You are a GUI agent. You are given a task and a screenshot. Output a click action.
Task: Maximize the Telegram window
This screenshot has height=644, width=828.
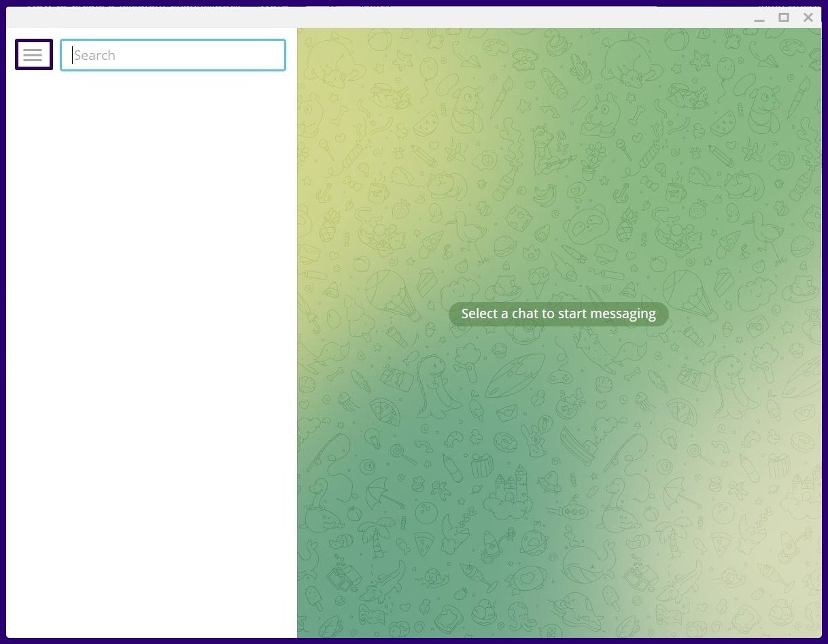[784, 18]
